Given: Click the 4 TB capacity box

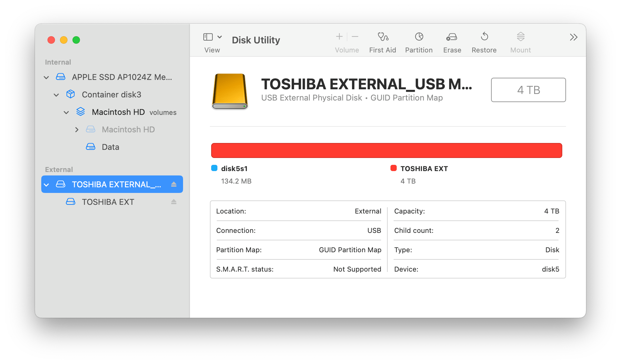Looking at the screenshot, I should tap(528, 90).
